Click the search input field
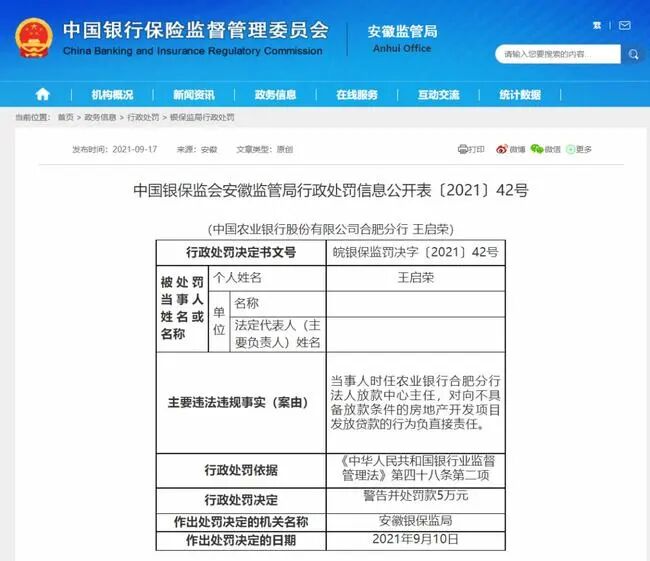 558,54
